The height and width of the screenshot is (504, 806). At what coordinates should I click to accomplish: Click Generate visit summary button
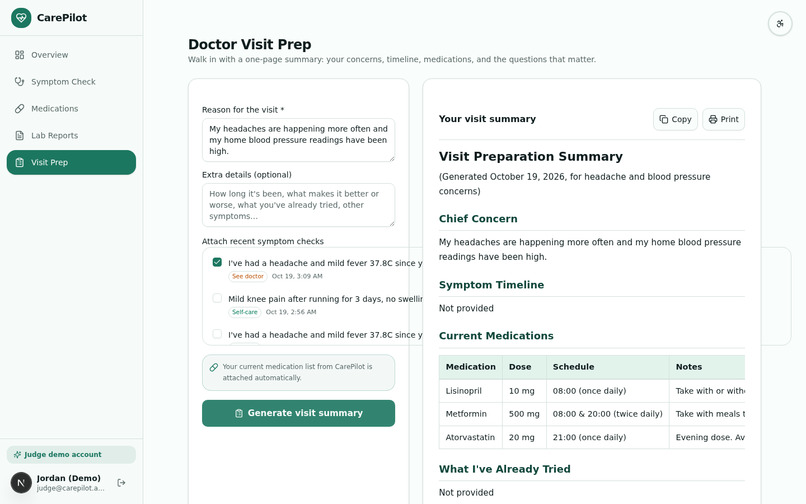(298, 413)
